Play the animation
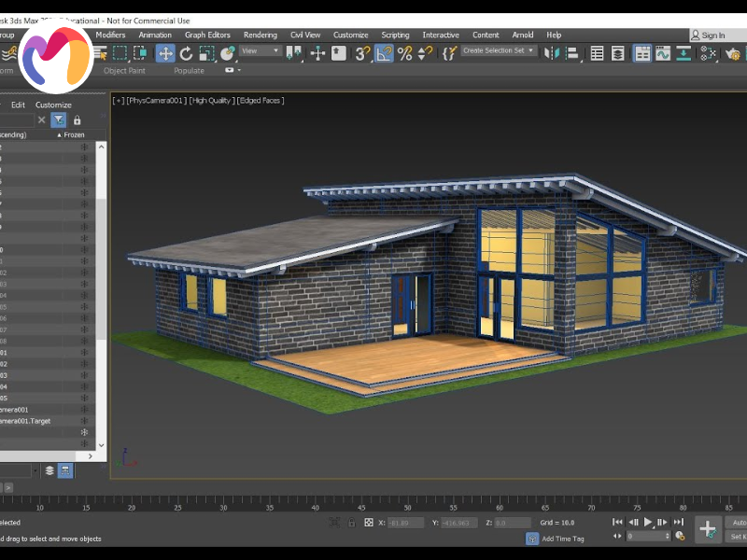747x560 pixels. click(x=648, y=523)
